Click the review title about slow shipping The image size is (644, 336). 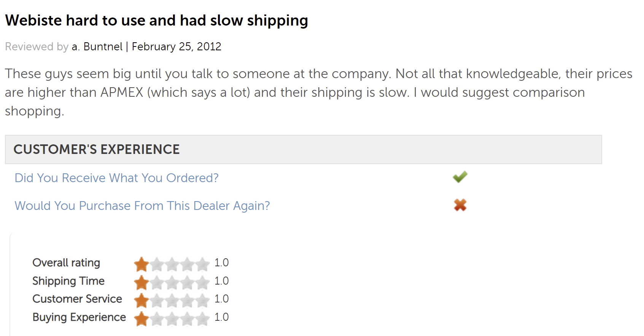[x=156, y=20]
